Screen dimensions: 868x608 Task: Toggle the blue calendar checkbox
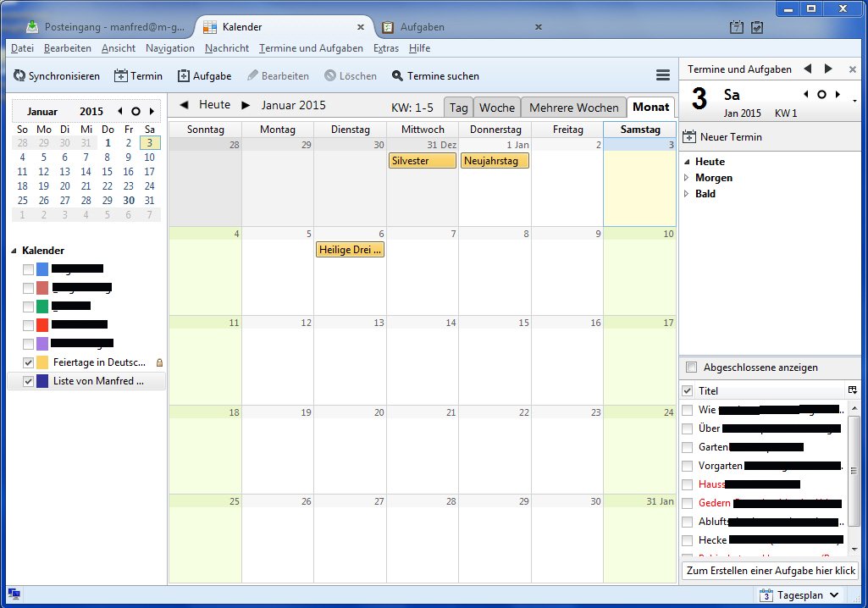[x=28, y=269]
